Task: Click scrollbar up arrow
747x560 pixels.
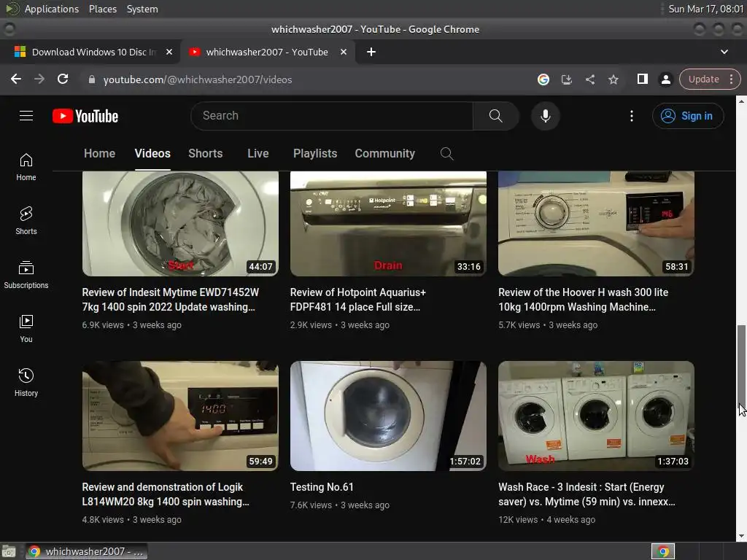Action: 741,101
